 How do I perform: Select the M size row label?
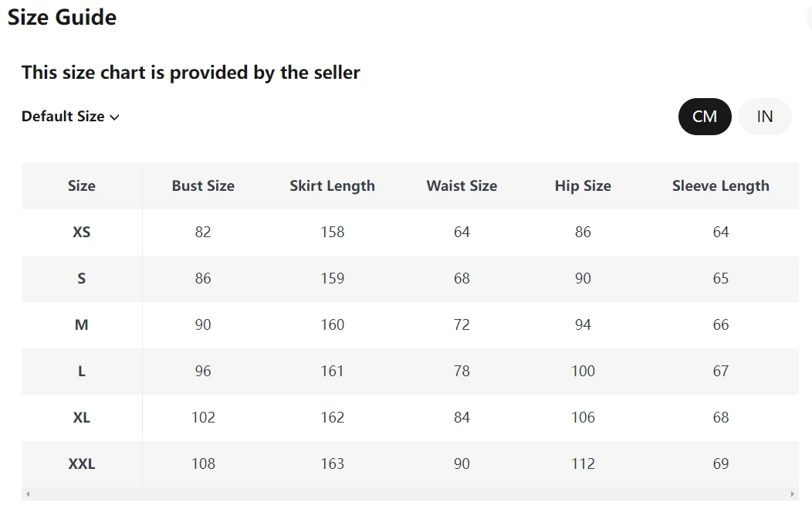[81, 325]
